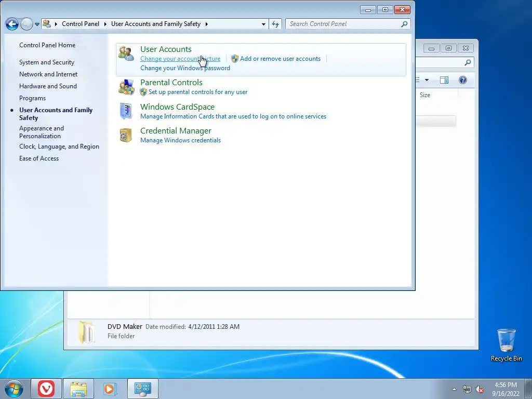Click the greyed Forward navigation button

[26, 24]
